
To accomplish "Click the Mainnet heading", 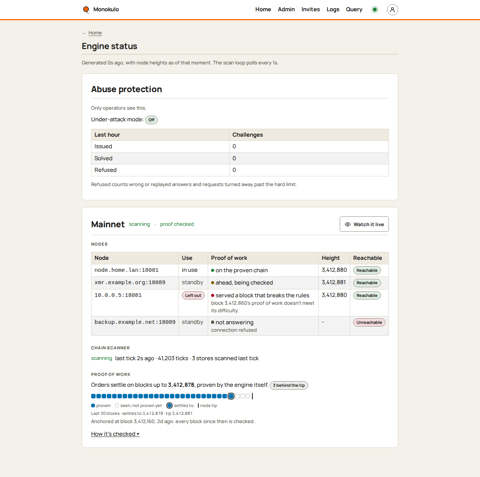I will (108, 224).
